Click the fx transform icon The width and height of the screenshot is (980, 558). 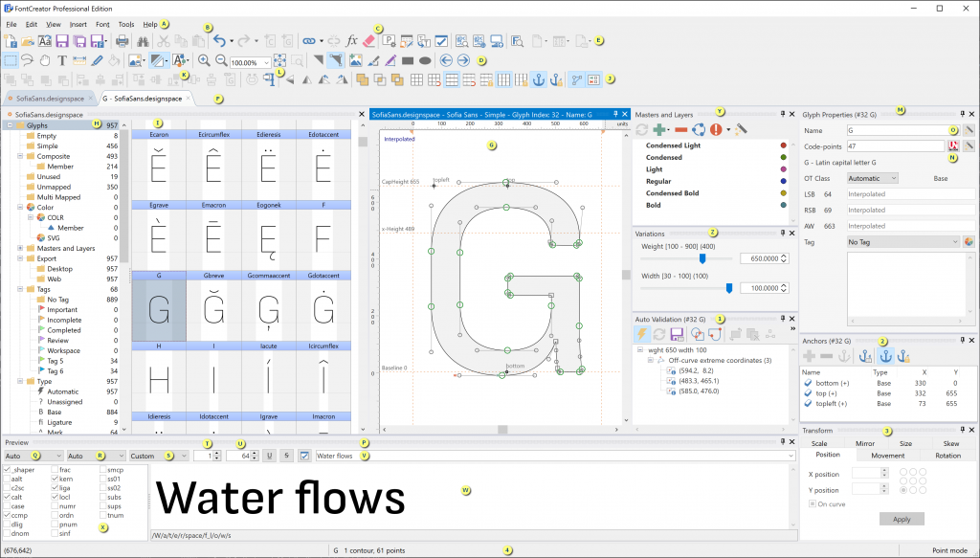pyautogui.click(x=351, y=41)
